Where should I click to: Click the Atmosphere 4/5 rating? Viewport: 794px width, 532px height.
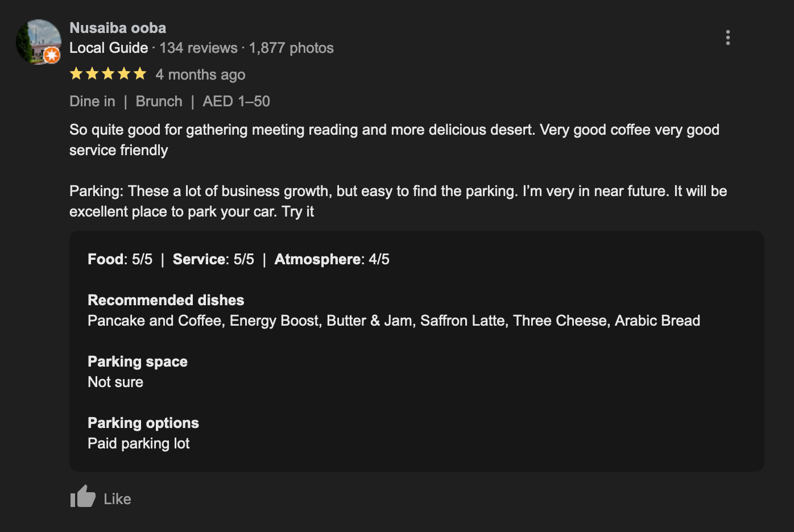pos(332,259)
